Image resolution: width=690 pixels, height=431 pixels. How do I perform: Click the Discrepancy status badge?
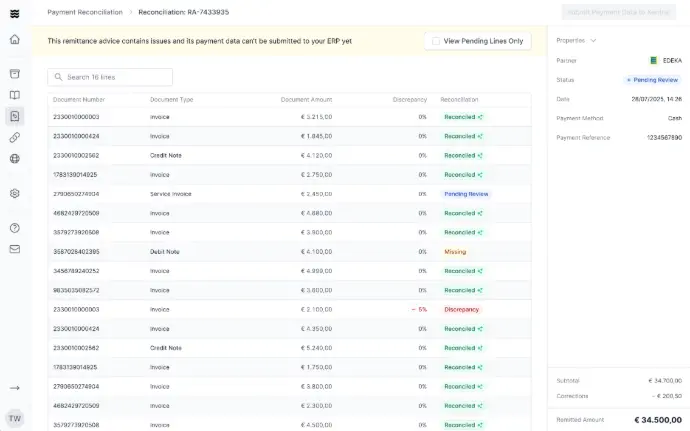pyautogui.click(x=461, y=309)
